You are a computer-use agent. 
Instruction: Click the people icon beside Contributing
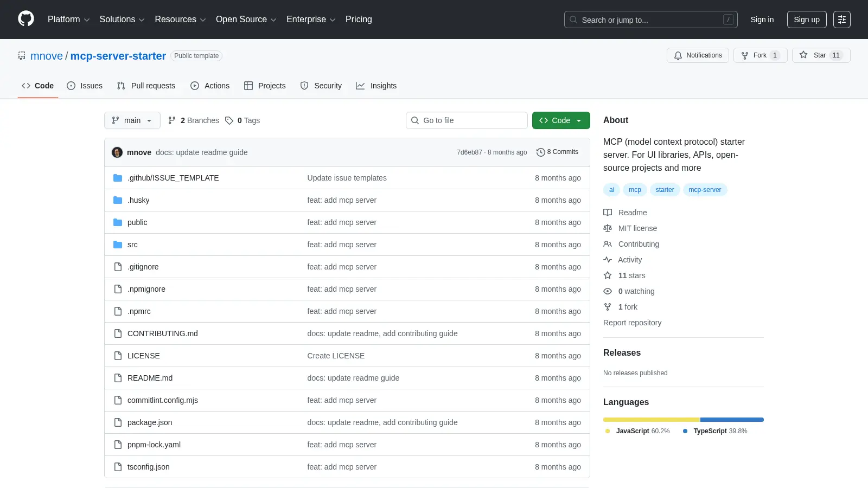[x=608, y=244]
